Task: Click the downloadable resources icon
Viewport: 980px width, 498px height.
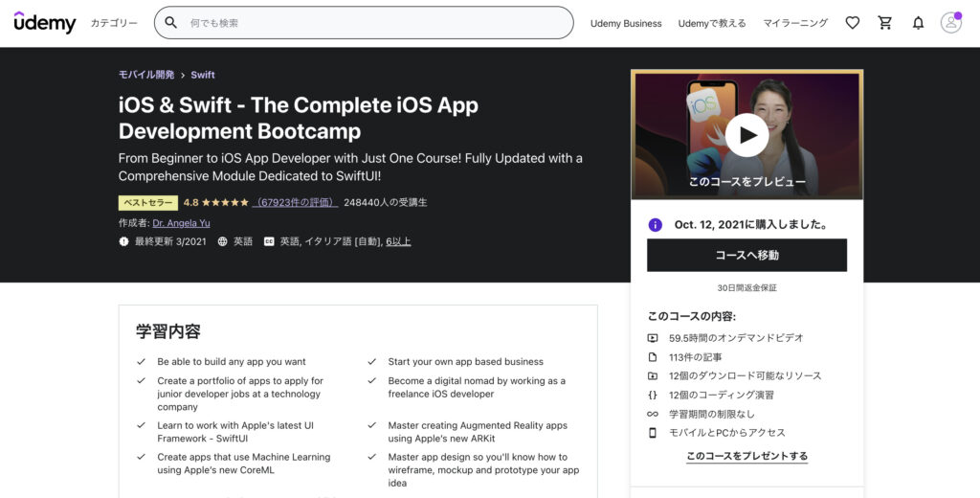Action: click(653, 376)
